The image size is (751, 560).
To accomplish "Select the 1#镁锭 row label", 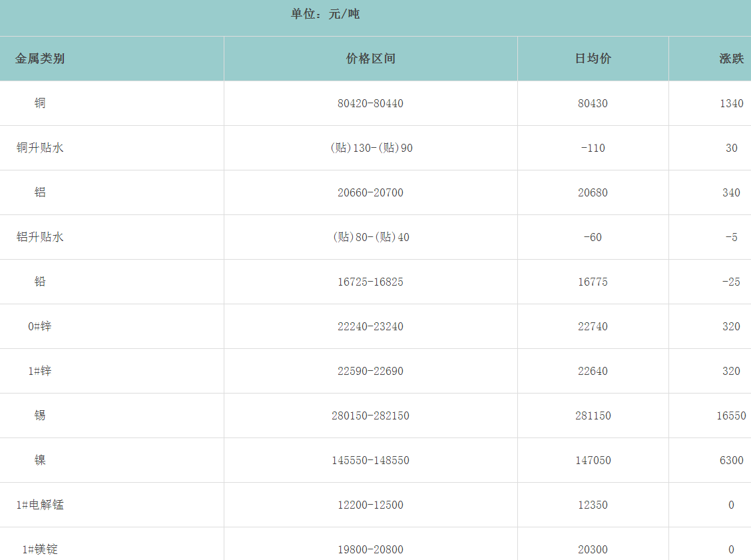I will point(40,549).
